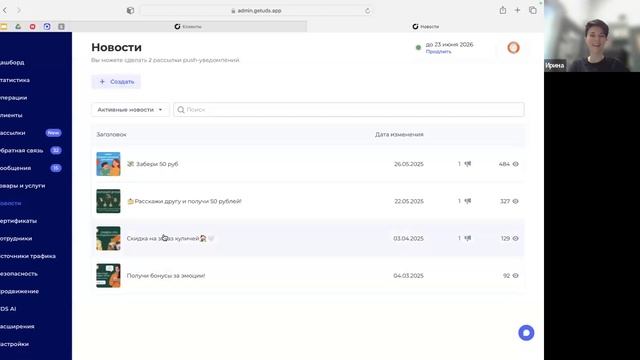Click the Создать button
The height and width of the screenshot is (360, 640).
pos(116,82)
